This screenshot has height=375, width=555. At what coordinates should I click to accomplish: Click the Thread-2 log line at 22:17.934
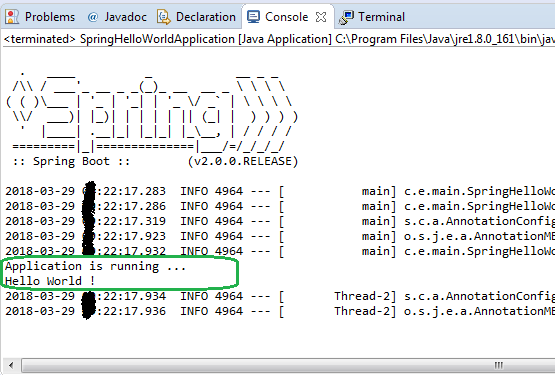coord(280,296)
